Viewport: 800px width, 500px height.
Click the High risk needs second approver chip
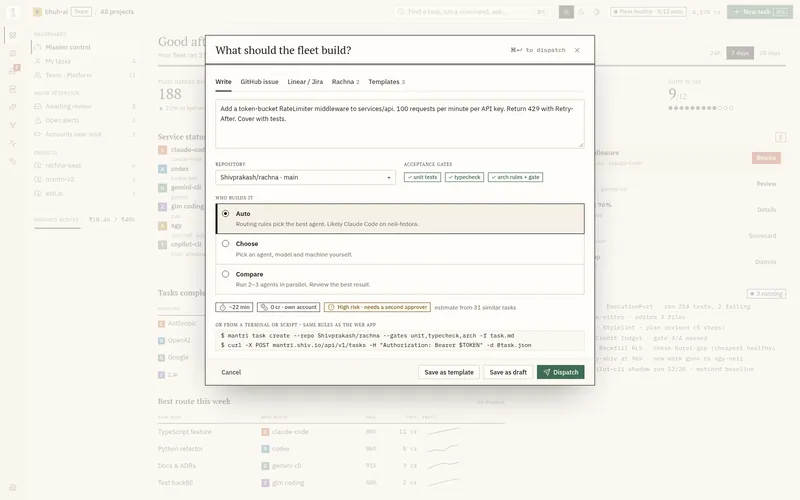(x=377, y=307)
